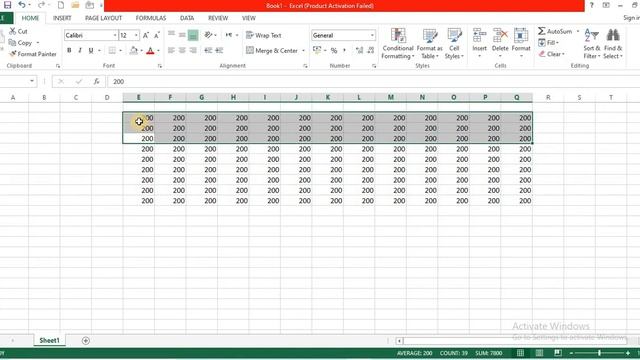This screenshot has width=640, height=360.
Task: Toggle underline formatting
Action: [x=91, y=50]
